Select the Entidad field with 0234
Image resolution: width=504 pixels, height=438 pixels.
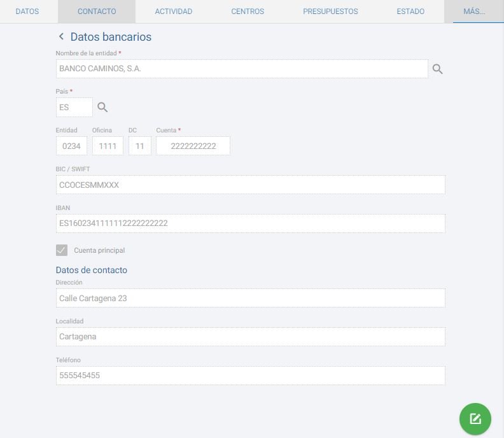coord(71,146)
